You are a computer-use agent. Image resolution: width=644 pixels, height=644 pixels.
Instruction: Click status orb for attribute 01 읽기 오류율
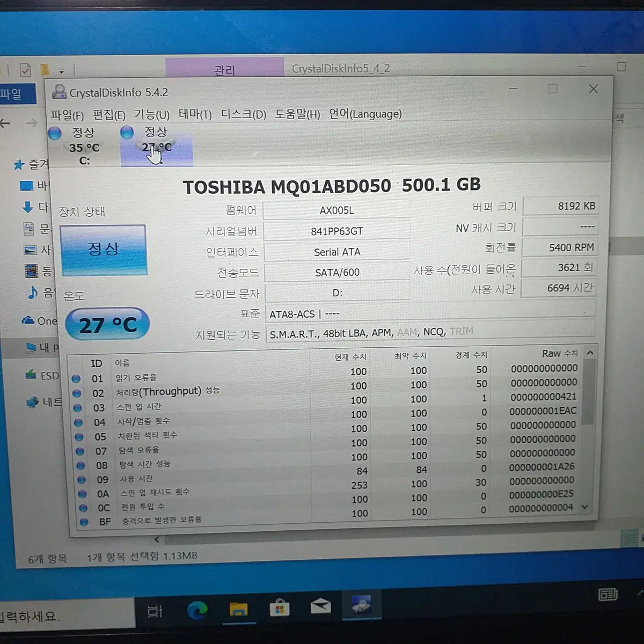point(76,378)
